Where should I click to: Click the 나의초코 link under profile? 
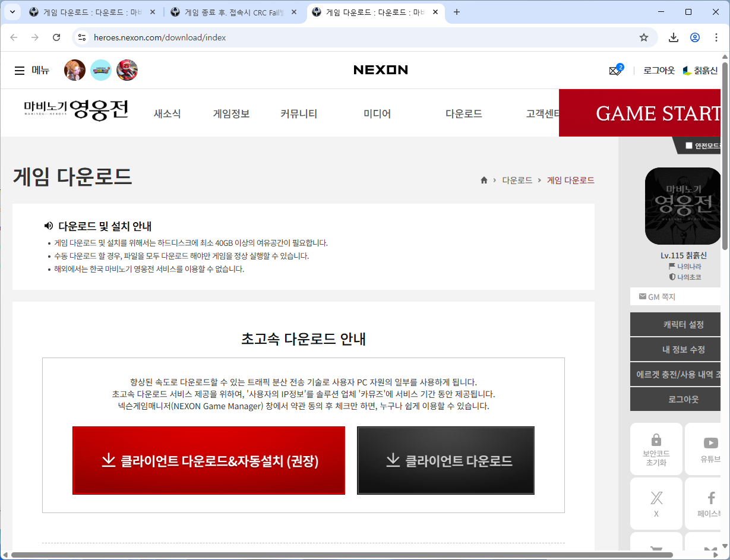click(x=684, y=277)
